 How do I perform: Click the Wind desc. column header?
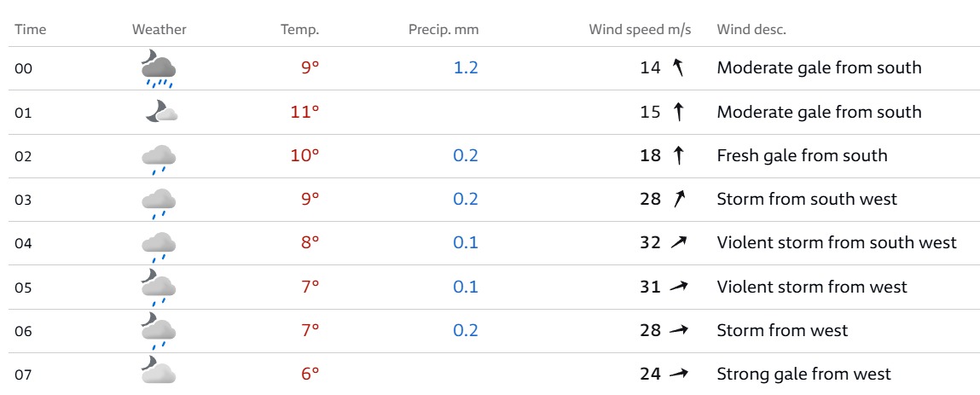pyautogui.click(x=751, y=30)
